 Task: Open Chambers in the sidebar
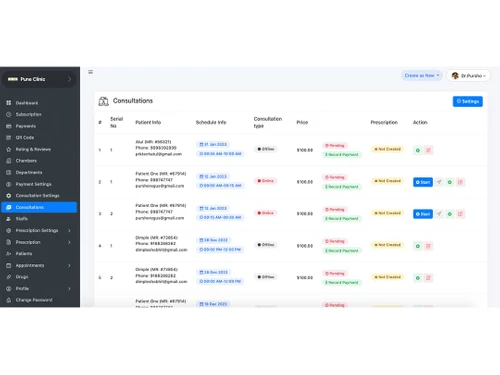(x=26, y=161)
